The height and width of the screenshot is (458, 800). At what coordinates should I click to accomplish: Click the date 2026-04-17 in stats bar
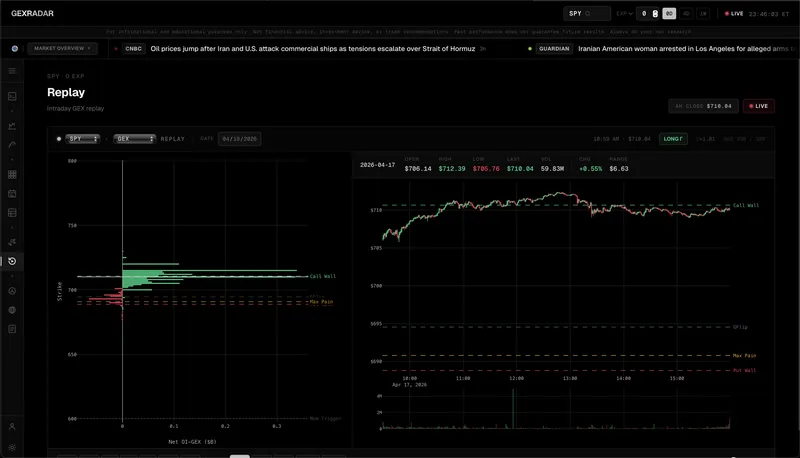[x=378, y=165]
